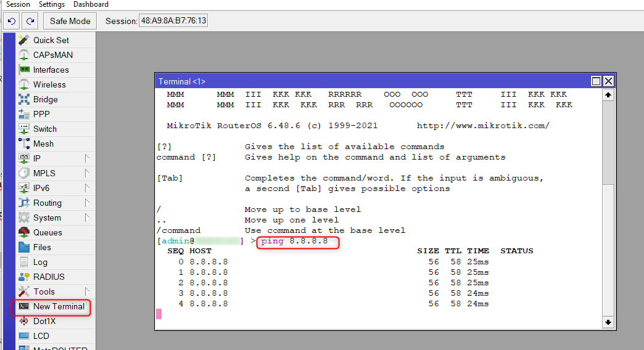The height and width of the screenshot is (350, 644).
Task: Open the Wireless section icon
Action: 24,84
